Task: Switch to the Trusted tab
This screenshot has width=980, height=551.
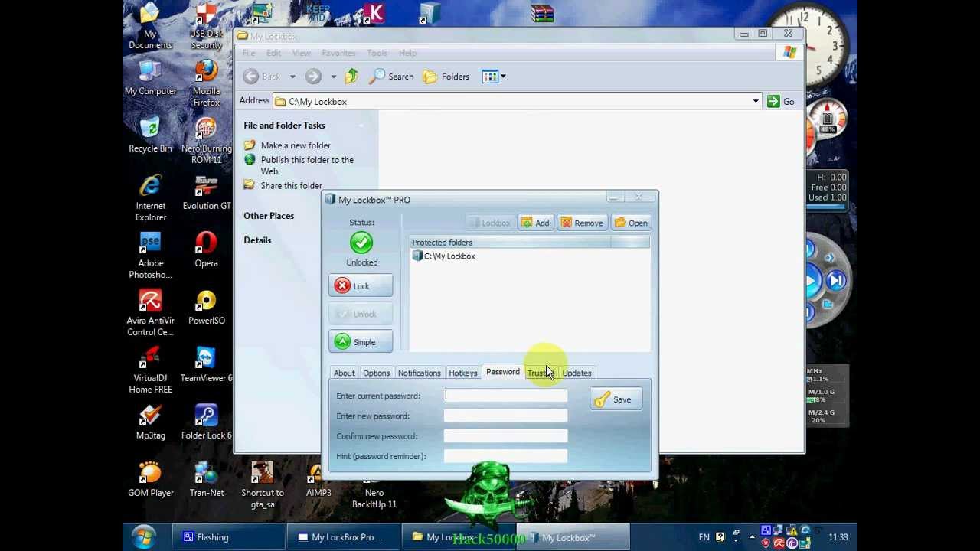Action: click(x=539, y=373)
